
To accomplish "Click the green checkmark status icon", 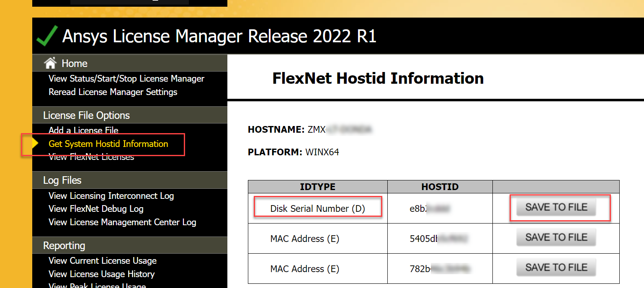I will coord(47,36).
